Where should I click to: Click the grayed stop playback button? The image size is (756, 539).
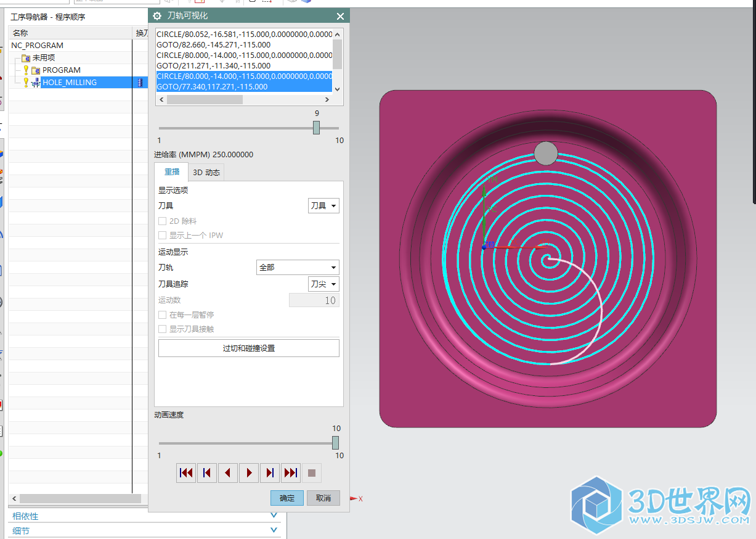coord(312,473)
